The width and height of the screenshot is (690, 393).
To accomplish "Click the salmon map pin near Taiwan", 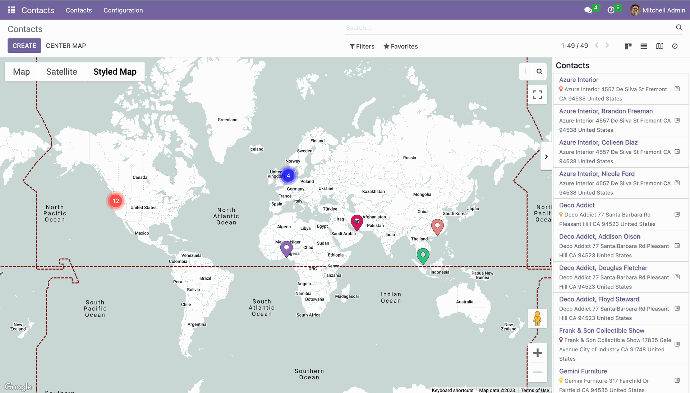I will [437, 227].
